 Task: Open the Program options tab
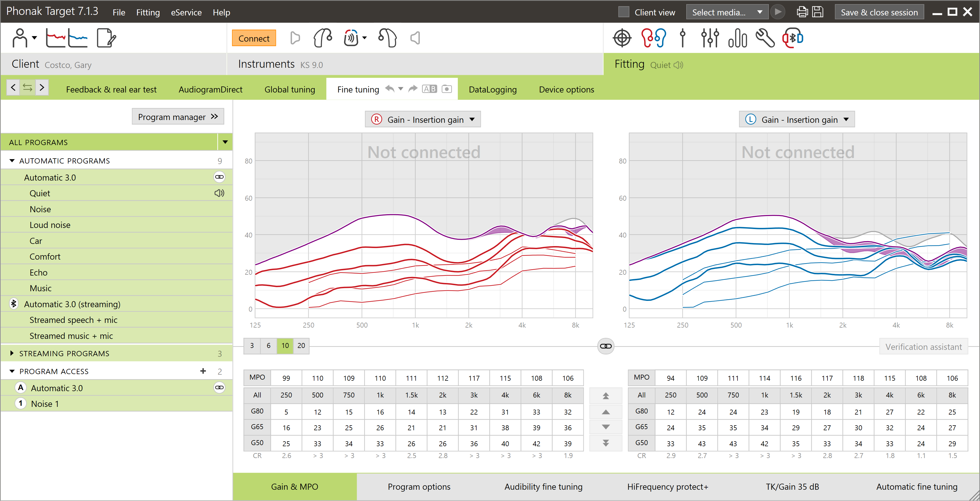419,486
